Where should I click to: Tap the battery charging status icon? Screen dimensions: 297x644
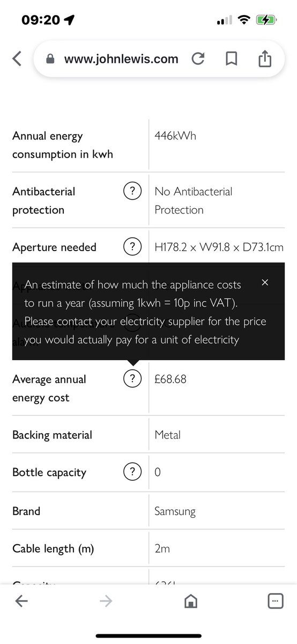tap(266, 20)
